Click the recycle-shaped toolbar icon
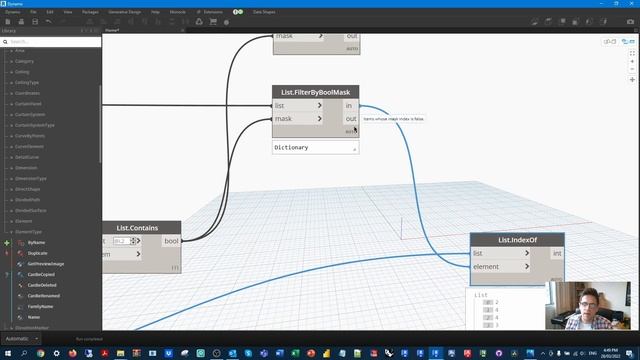 pyautogui.click(x=199, y=22)
